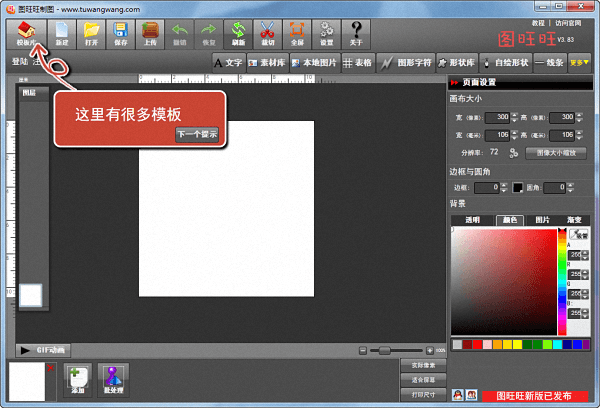600x408 pixels.
Task: Enter 全屏 fullscreen mode
Action: [297, 33]
